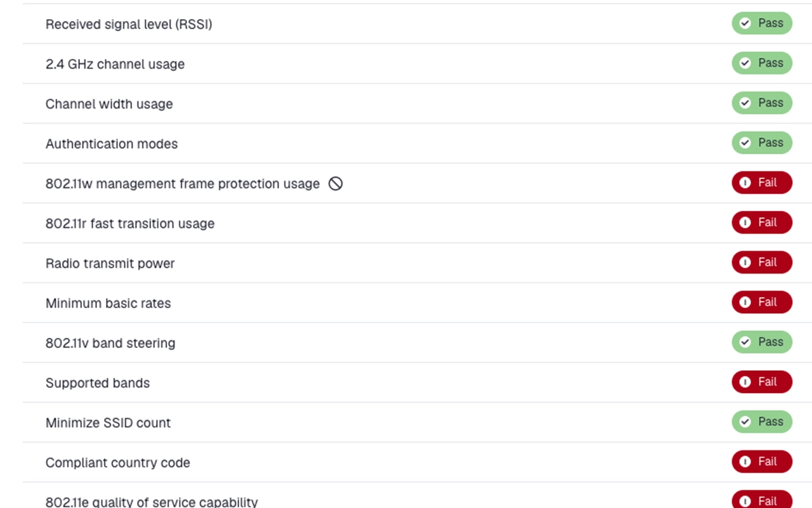Viewport: 812px width, 508px height.
Task: Open the 802.11e quality of service capability row
Action: coord(417,496)
